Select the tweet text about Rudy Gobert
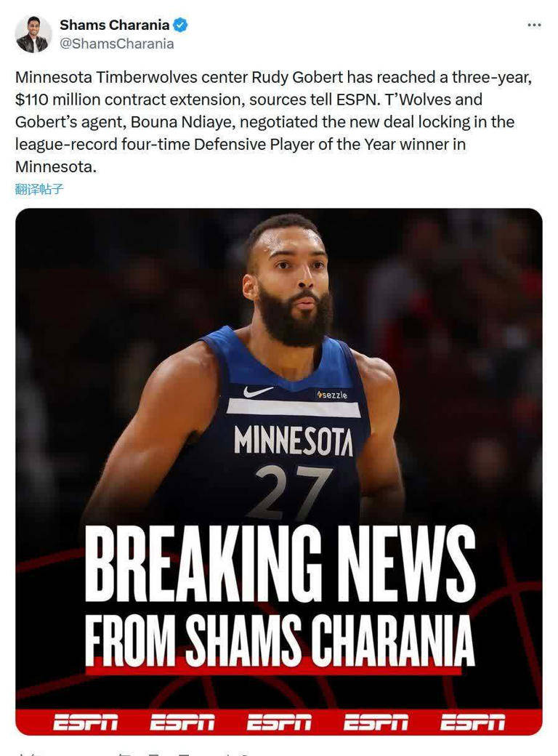Screen dimensions: 558x756 (274, 122)
